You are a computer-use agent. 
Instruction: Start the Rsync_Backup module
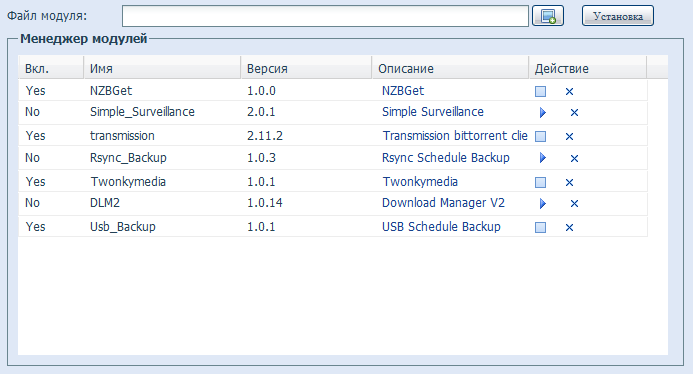(x=542, y=158)
